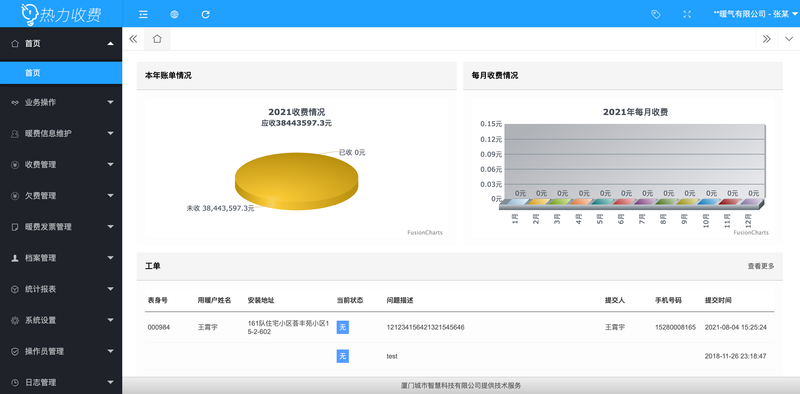The image size is (800, 394).
Task: Click the 无 status badge for test row
Action: (342, 356)
